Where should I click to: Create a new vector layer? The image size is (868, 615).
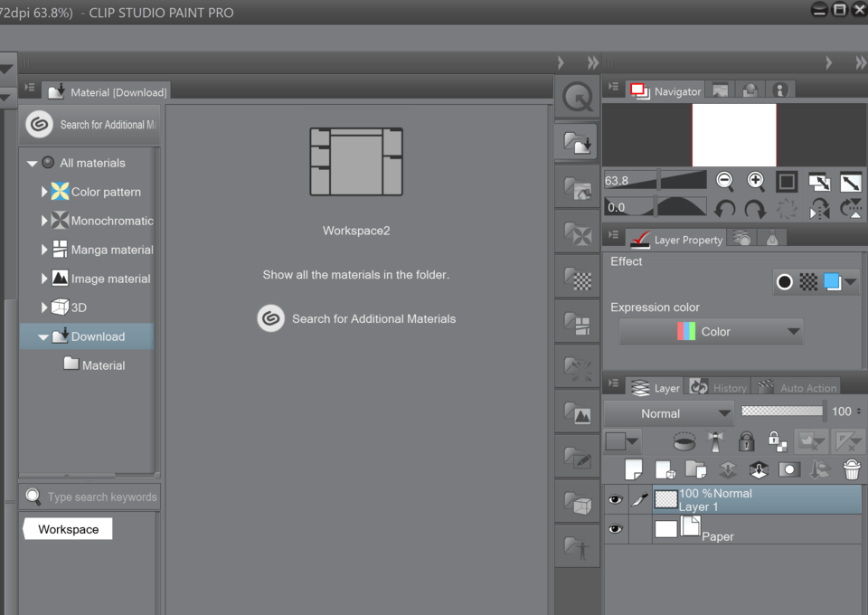[x=665, y=469]
